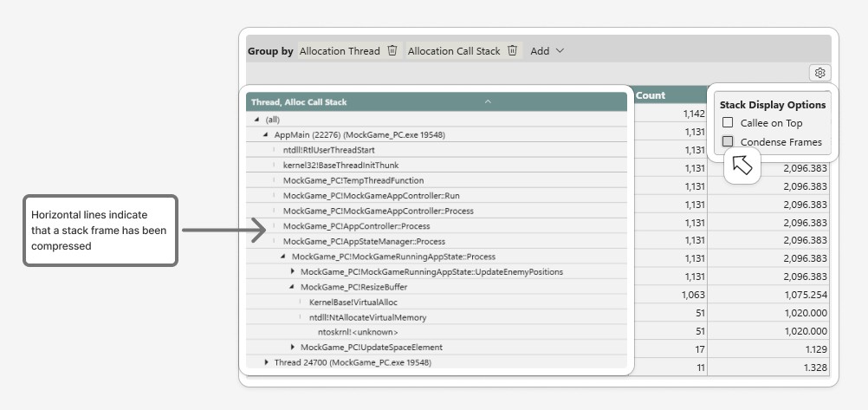
Task: Expand the Thread 24700 node
Action: pyautogui.click(x=266, y=362)
